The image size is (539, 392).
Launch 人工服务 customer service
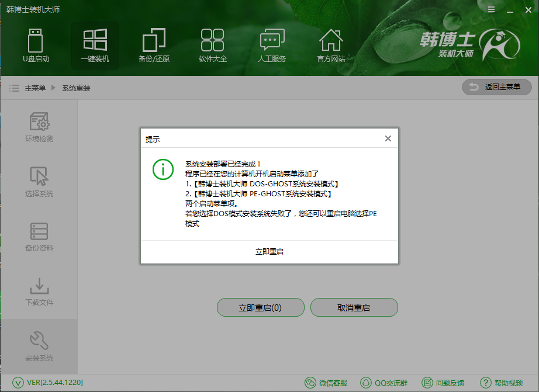pyautogui.click(x=272, y=46)
